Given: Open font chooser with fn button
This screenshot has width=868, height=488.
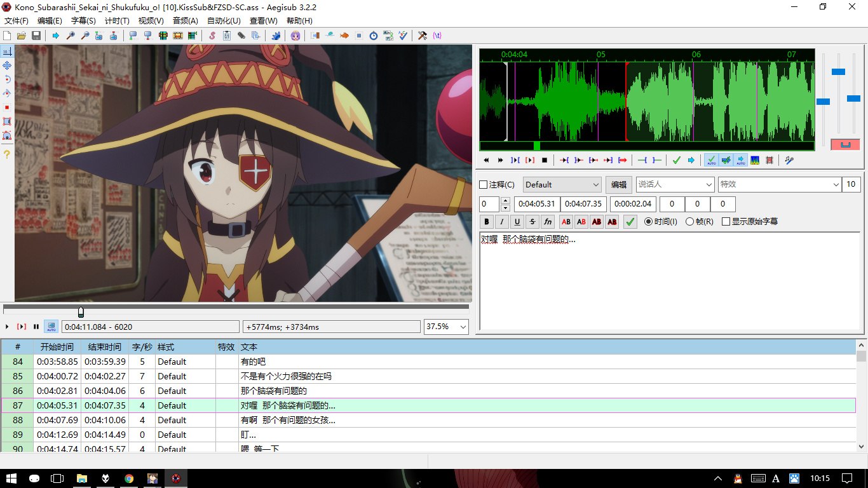Looking at the screenshot, I should pyautogui.click(x=548, y=222).
